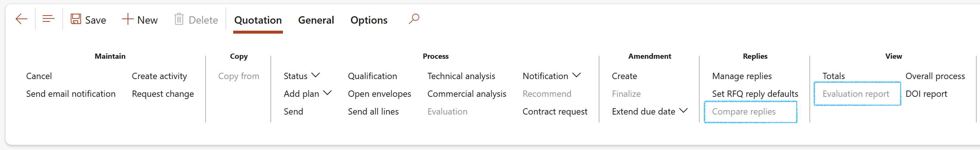
Task: Click the Save floppy disk icon
Action: pyautogui.click(x=76, y=19)
